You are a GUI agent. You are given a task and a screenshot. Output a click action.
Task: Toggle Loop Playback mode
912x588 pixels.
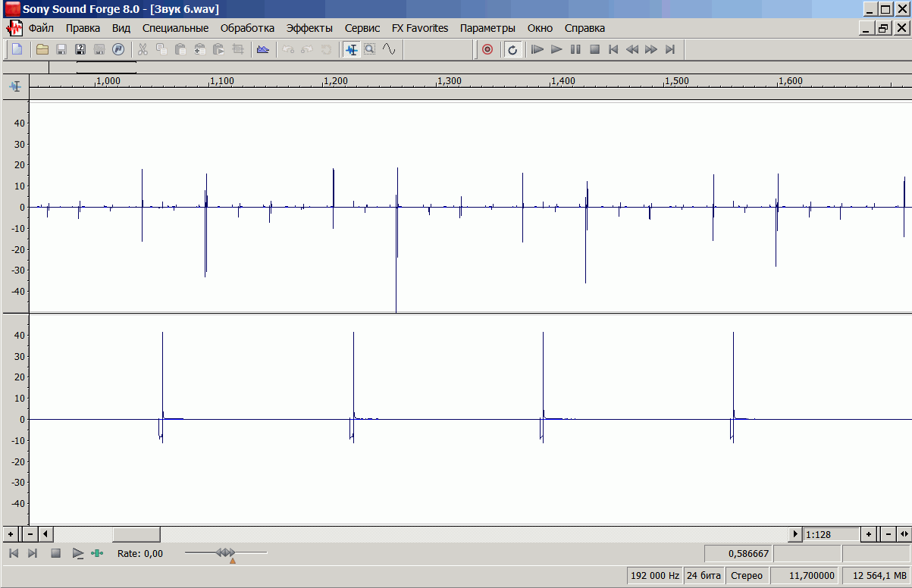click(x=512, y=49)
